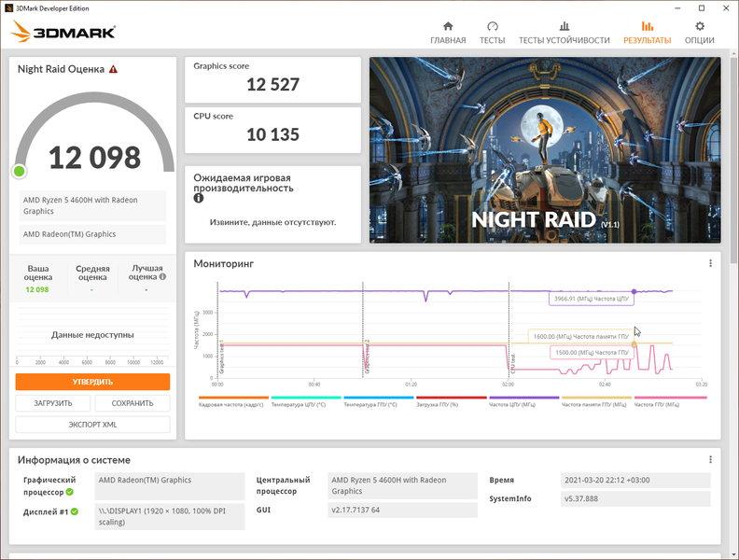The height and width of the screenshot is (560, 739).
Task: Toggle the Температура ЦПУ legend entry
Action: pyautogui.click(x=306, y=401)
